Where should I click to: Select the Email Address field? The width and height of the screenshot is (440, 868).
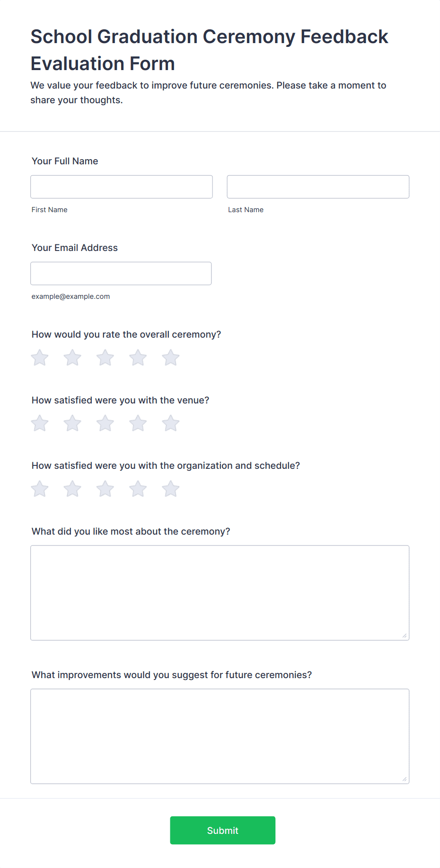coord(121,273)
